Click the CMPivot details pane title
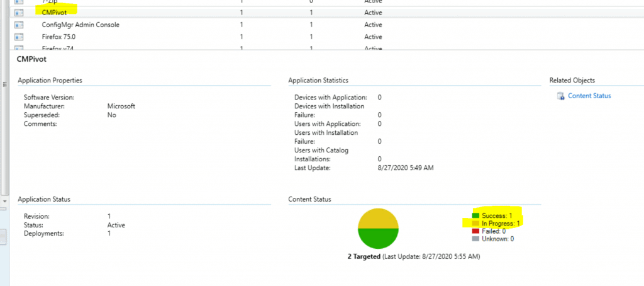Viewport: 644px width, 286px height. point(31,59)
